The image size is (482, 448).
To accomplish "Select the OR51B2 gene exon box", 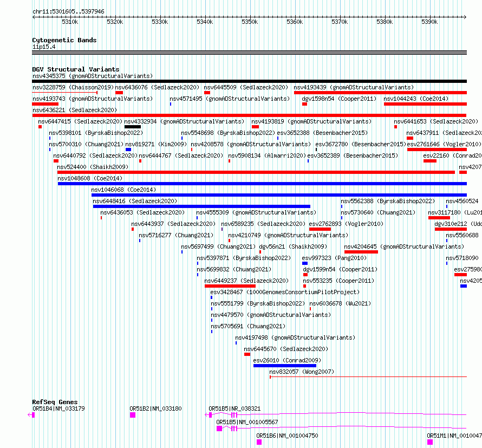I will pyautogui.click(x=133, y=415).
